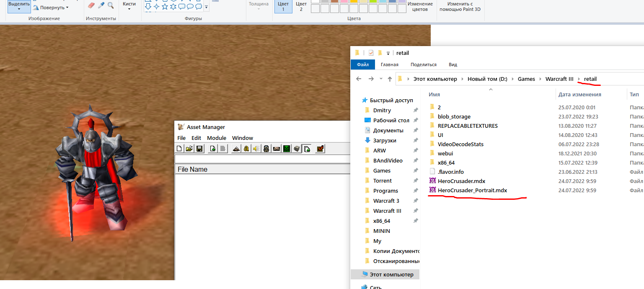Open the Файл tab in Explorer
Screen dimensions: 644x289
click(363, 65)
